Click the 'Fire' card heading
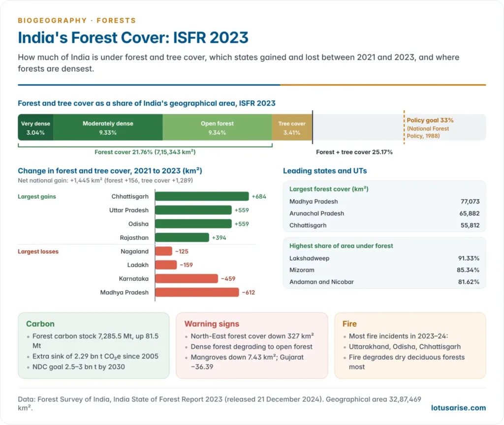504x425 pixels. [x=349, y=324]
